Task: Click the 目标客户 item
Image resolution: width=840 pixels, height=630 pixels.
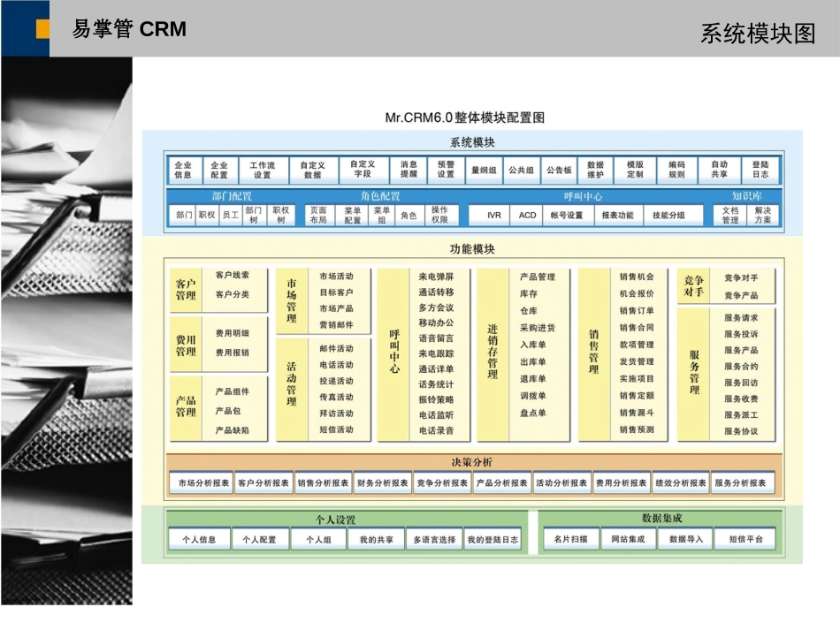Action: point(336,292)
